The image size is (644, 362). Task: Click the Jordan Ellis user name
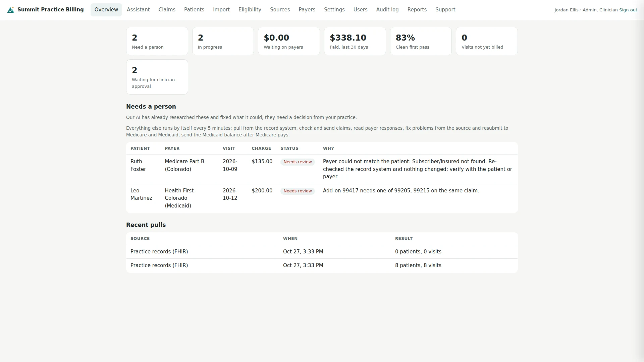566,10
